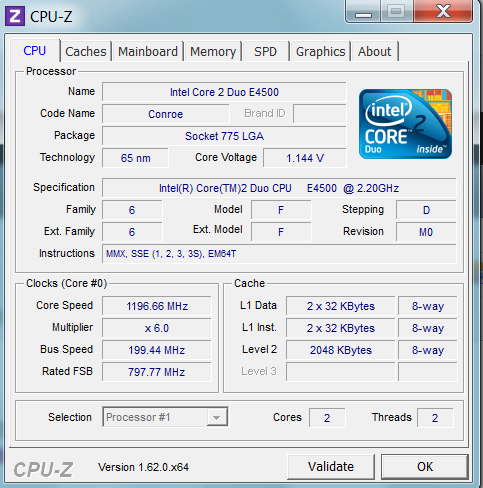Open the Graphics tab
This screenshot has height=488, width=483.
point(320,52)
